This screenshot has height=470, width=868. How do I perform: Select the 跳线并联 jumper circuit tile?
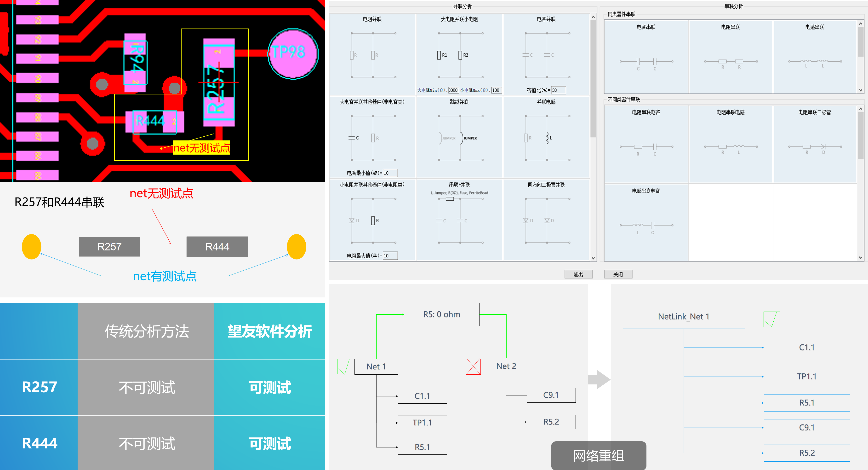(x=459, y=137)
